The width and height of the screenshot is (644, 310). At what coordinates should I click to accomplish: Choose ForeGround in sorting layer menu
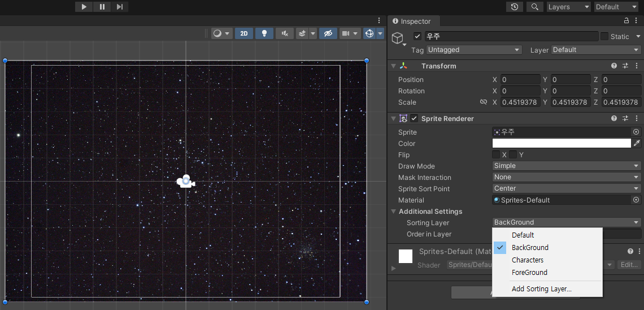click(547, 272)
